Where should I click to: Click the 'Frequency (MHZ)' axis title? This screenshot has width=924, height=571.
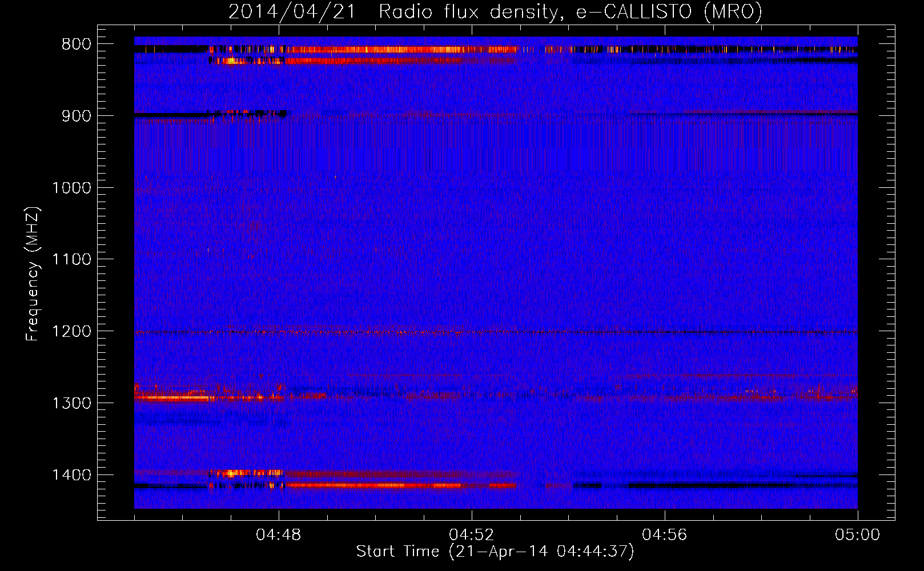[x=33, y=274]
